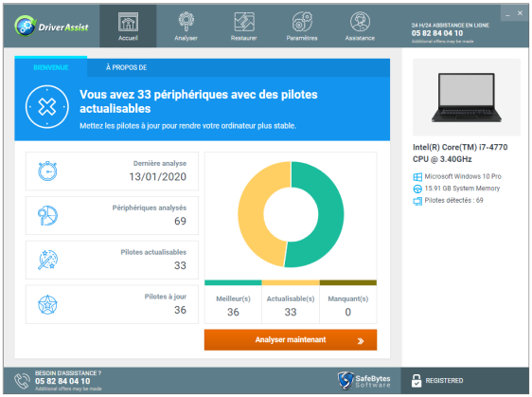Click the Pilotes actualisables value 33
Image resolution: width=532 pixels, height=397 pixels.
click(x=180, y=265)
